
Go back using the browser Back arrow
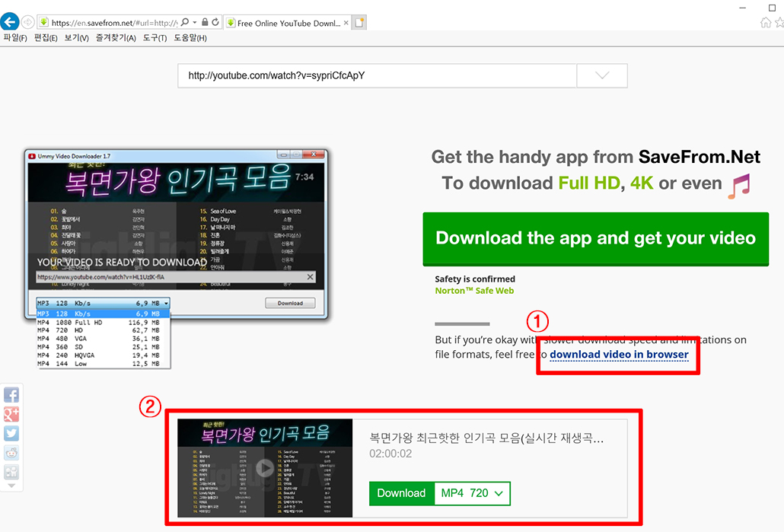[9, 22]
